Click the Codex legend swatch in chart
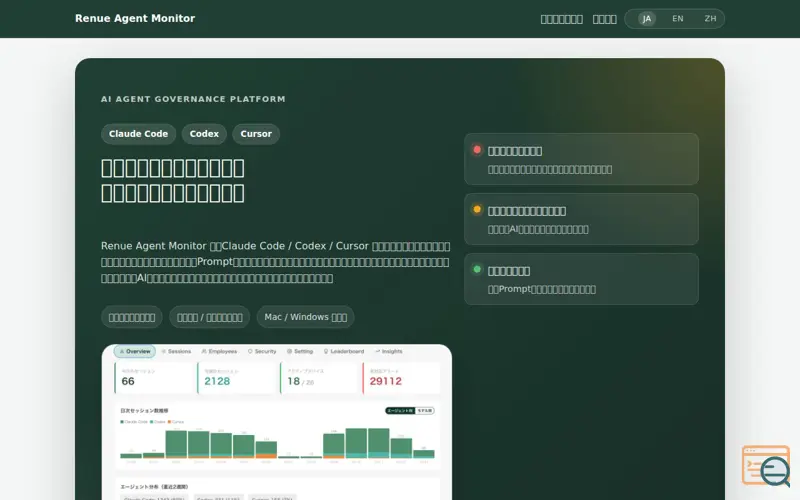The height and width of the screenshot is (500, 800). pos(152,422)
